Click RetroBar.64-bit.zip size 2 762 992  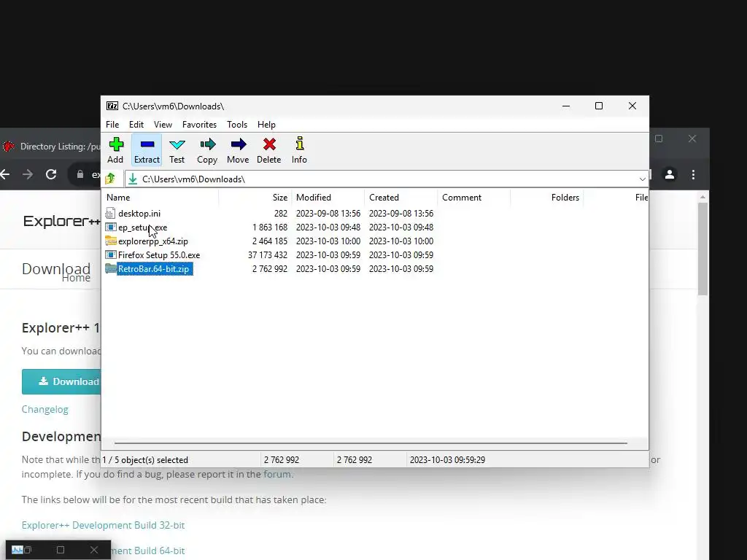pos(270,268)
